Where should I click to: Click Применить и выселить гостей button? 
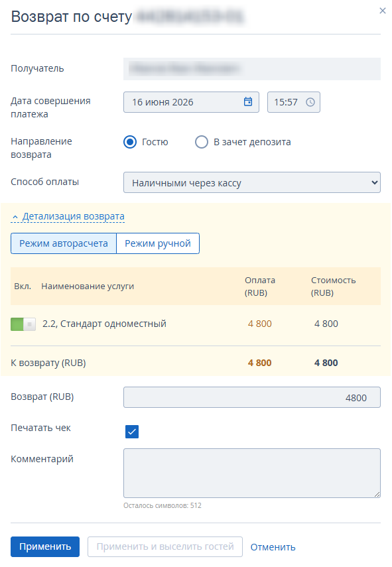tap(165, 546)
